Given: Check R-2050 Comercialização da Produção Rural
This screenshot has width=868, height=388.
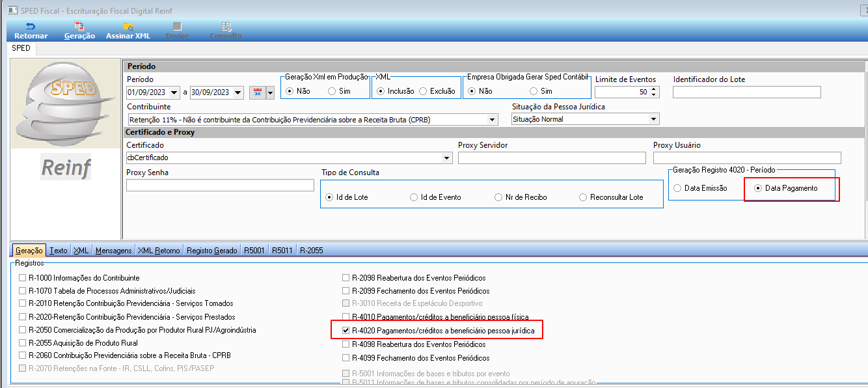Looking at the screenshot, I should pos(23,330).
